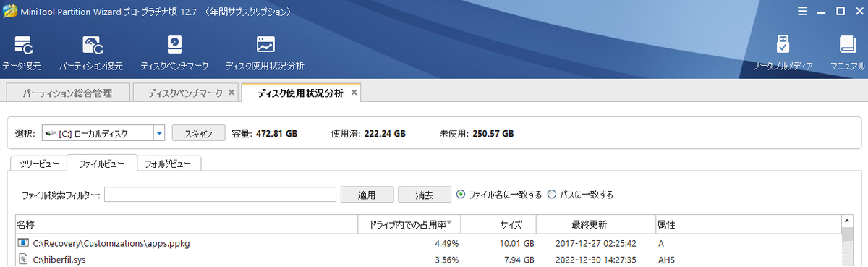Image resolution: width=868 pixels, height=267 pixels.
Task: Sort by サイズ column header
Action: pyautogui.click(x=498, y=224)
